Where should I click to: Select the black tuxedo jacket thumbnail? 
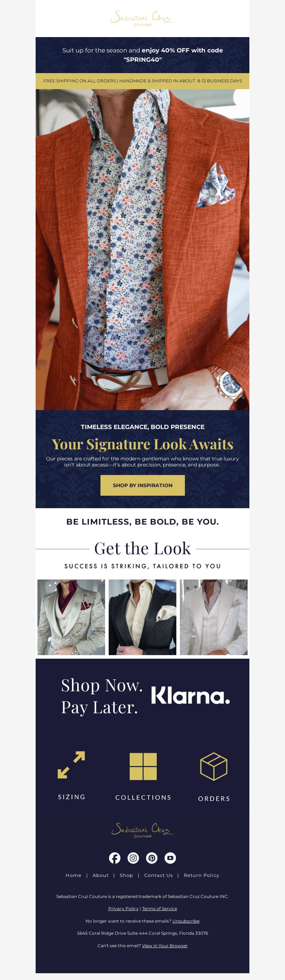click(142, 617)
